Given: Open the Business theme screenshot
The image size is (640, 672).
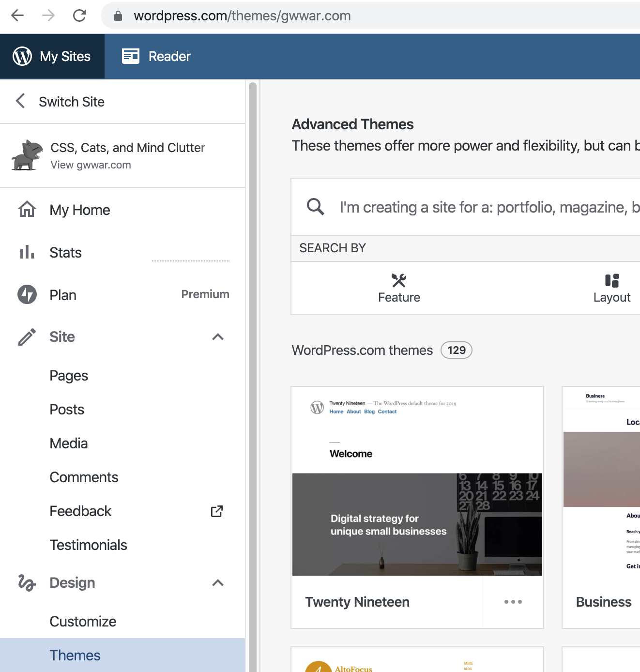Looking at the screenshot, I should click(x=602, y=481).
